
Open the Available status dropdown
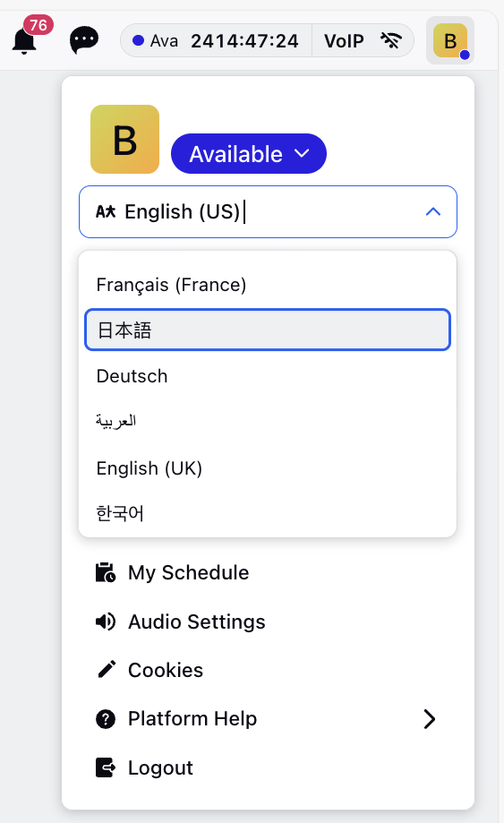[x=249, y=154]
